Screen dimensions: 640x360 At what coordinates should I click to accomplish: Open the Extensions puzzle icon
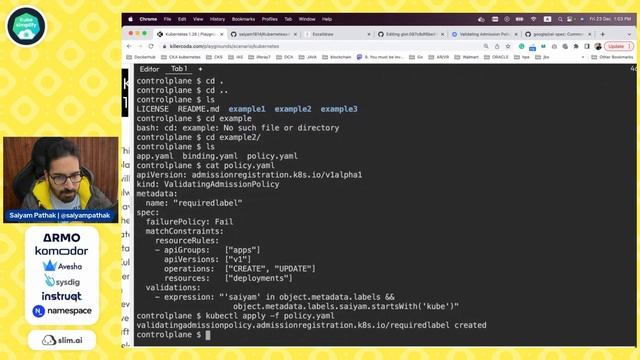coord(576,46)
